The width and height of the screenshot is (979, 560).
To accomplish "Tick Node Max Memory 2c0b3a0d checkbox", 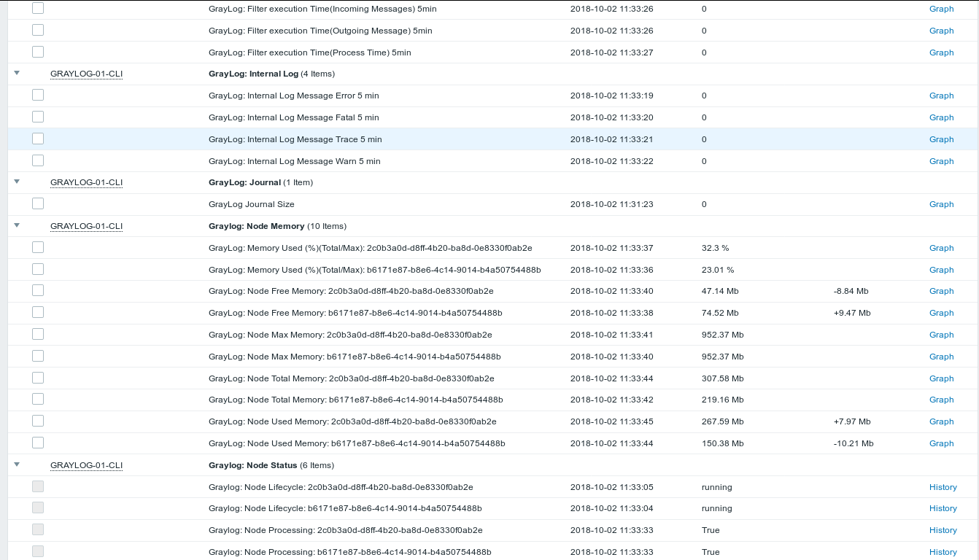I will pyautogui.click(x=38, y=334).
